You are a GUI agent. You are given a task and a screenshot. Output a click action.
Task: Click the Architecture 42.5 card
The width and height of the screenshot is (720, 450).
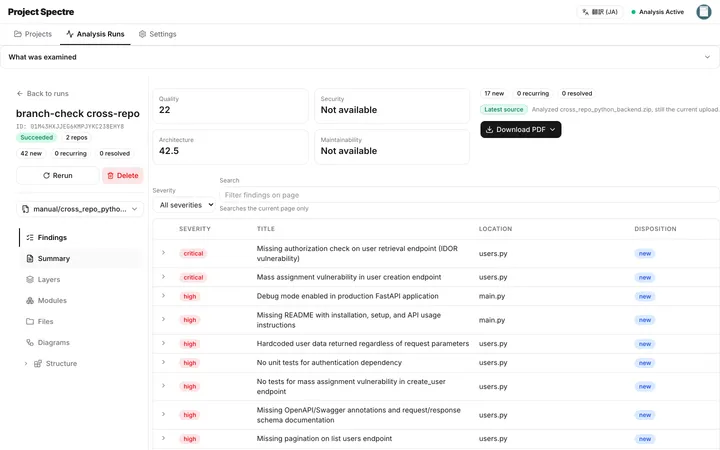[x=230, y=146]
